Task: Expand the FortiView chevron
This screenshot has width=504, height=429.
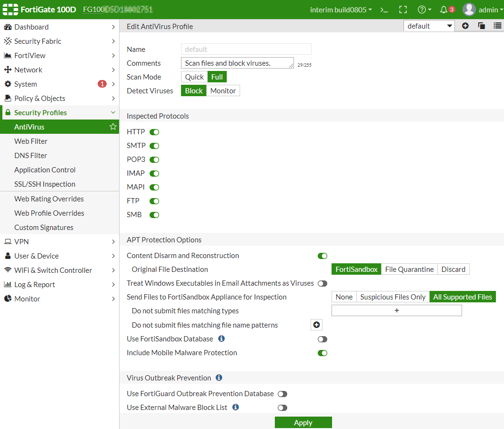Action: tap(113, 56)
